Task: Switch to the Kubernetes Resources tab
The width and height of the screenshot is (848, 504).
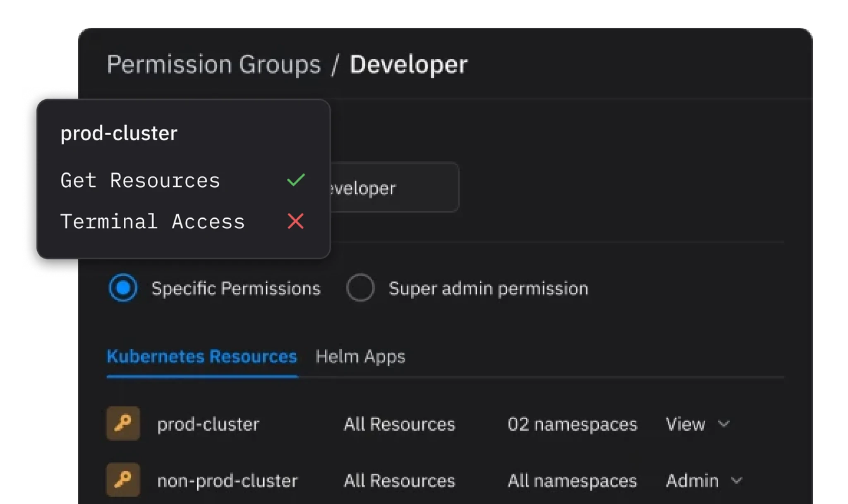Action: (202, 356)
